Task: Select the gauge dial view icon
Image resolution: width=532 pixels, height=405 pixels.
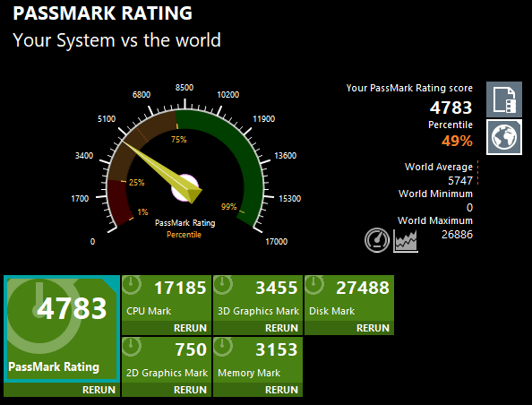Action: point(377,240)
